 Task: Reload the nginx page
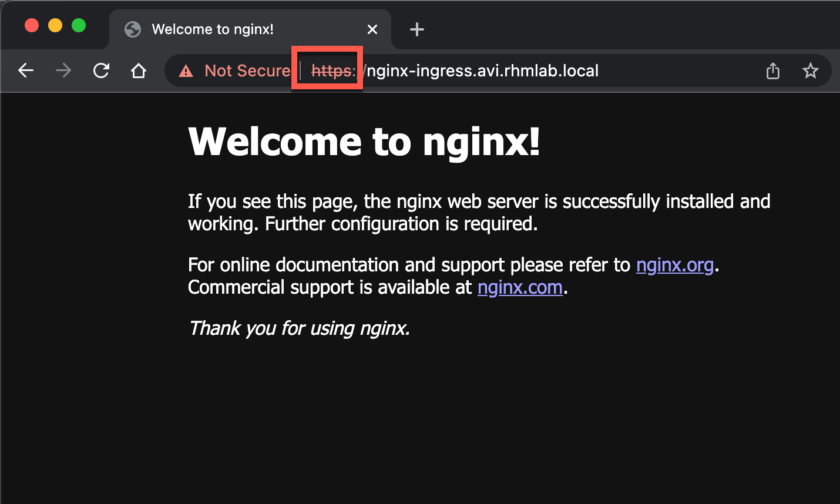(x=101, y=70)
